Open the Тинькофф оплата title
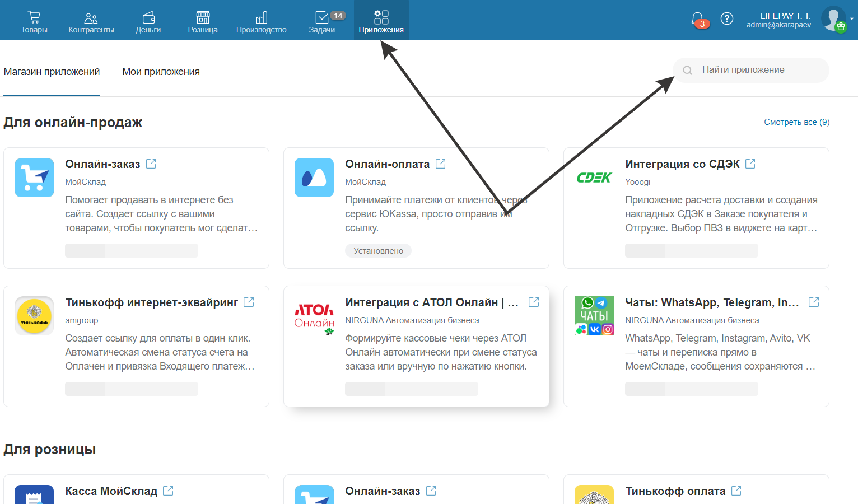The image size is (858, 504). click(675, 491)
